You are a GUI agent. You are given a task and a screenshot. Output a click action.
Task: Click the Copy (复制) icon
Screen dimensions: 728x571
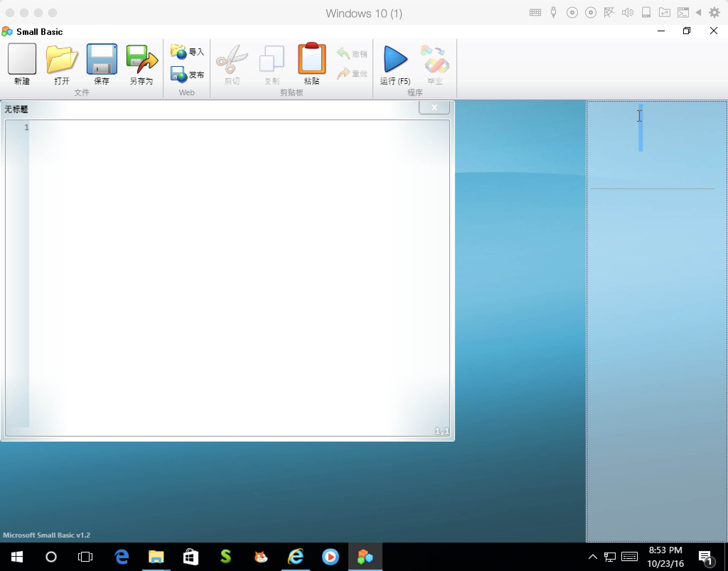pyautogui.click(x=272, y=59)
